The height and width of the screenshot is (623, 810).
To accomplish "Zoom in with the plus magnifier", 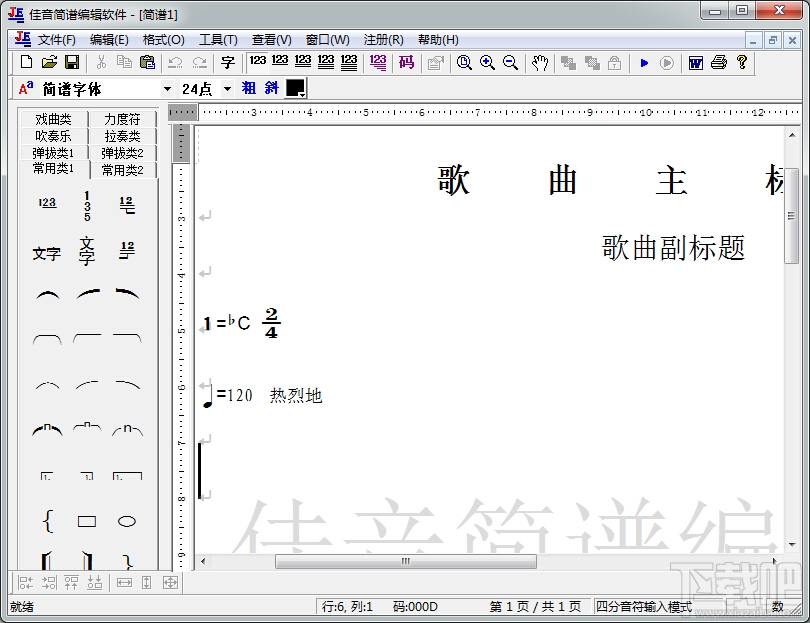I will click(487, 63).
